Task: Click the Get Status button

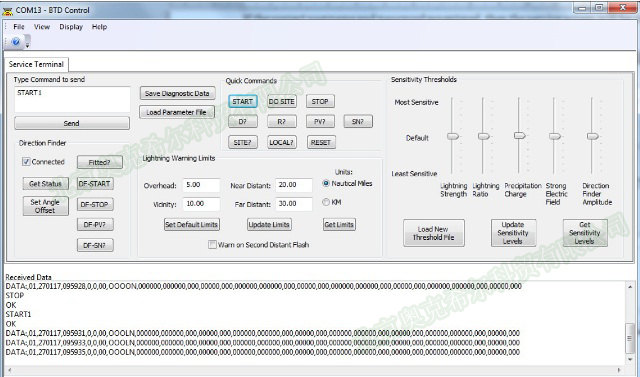Action: [x=45, y=184]
